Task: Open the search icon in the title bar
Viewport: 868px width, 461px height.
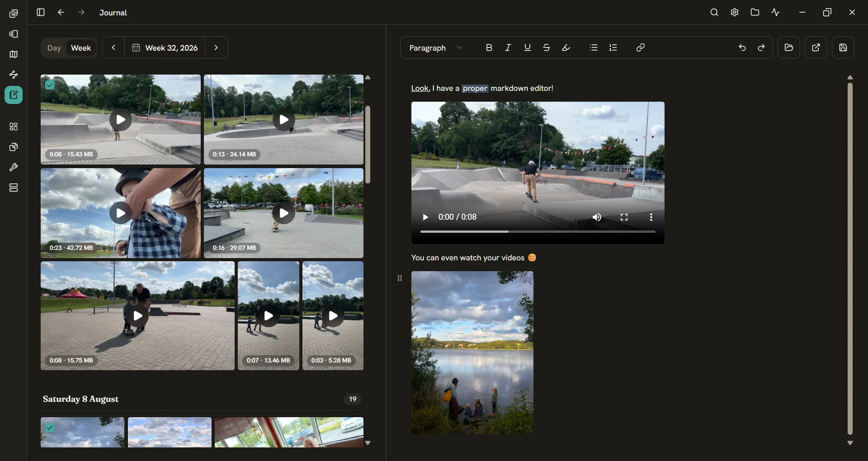Action: tap(714, 12)
